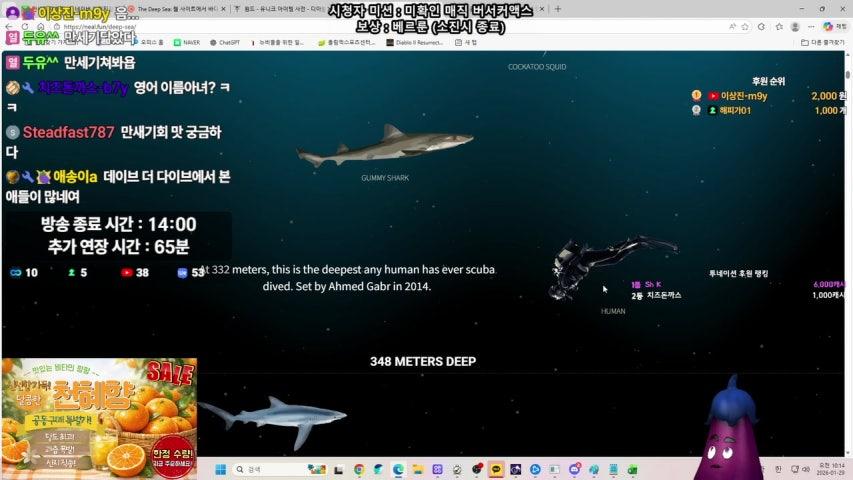
Task: Click the scuba diver human image
Action: (615, 267)
